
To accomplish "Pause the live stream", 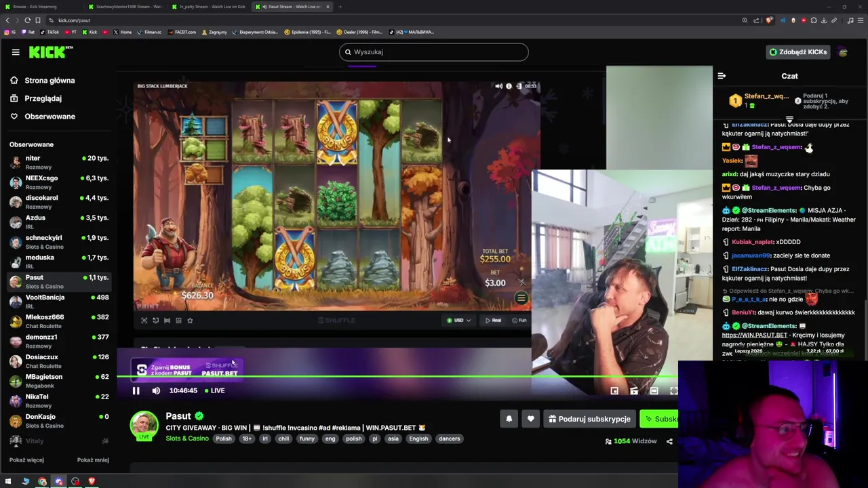I will click(x=136, y=390).
